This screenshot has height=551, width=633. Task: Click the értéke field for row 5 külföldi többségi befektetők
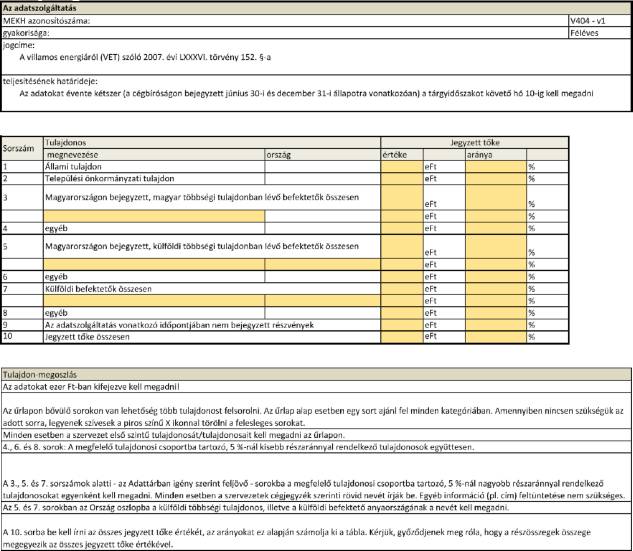pos(402,247)
